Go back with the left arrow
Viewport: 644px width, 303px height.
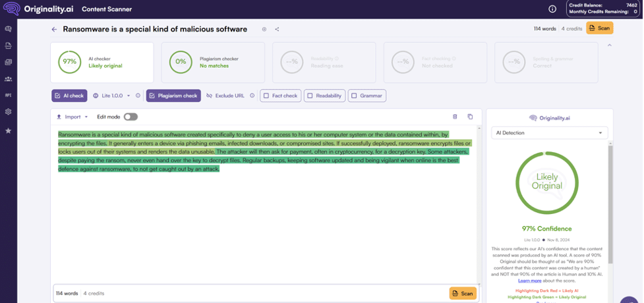click(x=54, y=29)
